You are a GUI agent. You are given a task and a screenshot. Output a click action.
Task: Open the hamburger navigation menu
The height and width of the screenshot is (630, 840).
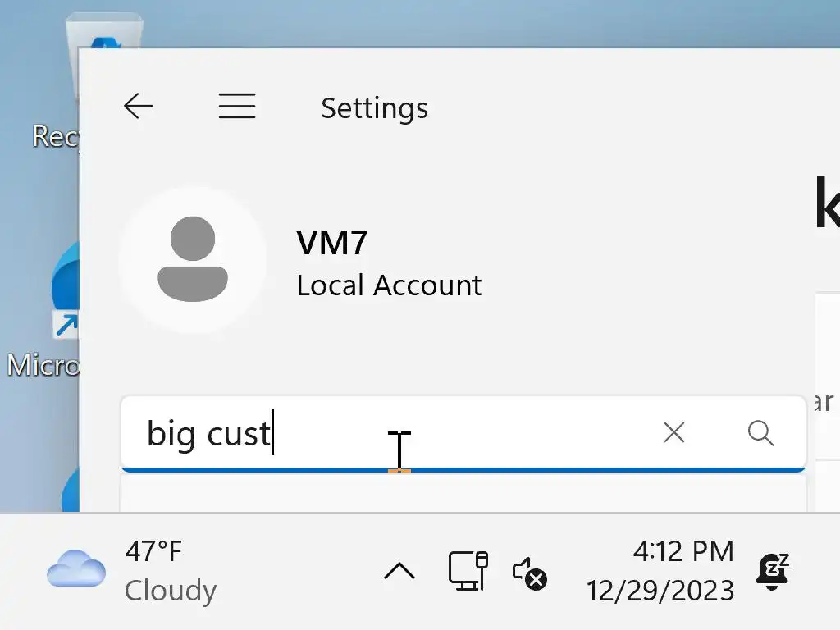(237, 106)
